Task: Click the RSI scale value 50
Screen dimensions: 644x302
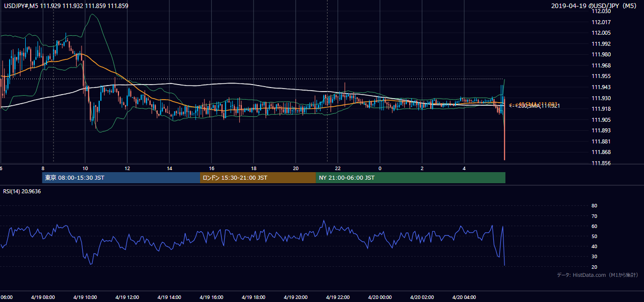Action: pyautogui.click(x=594, y=236)
